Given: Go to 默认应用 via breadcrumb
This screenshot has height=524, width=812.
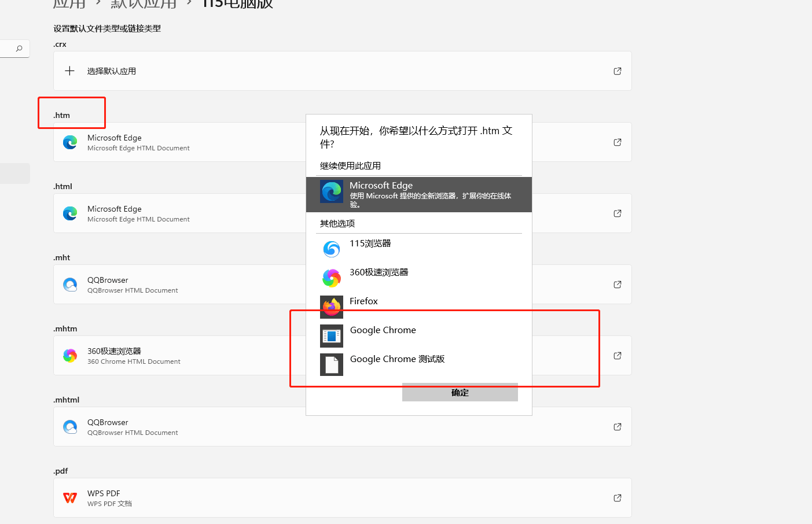Looking at the screenshot, I should tap(142, 4).
